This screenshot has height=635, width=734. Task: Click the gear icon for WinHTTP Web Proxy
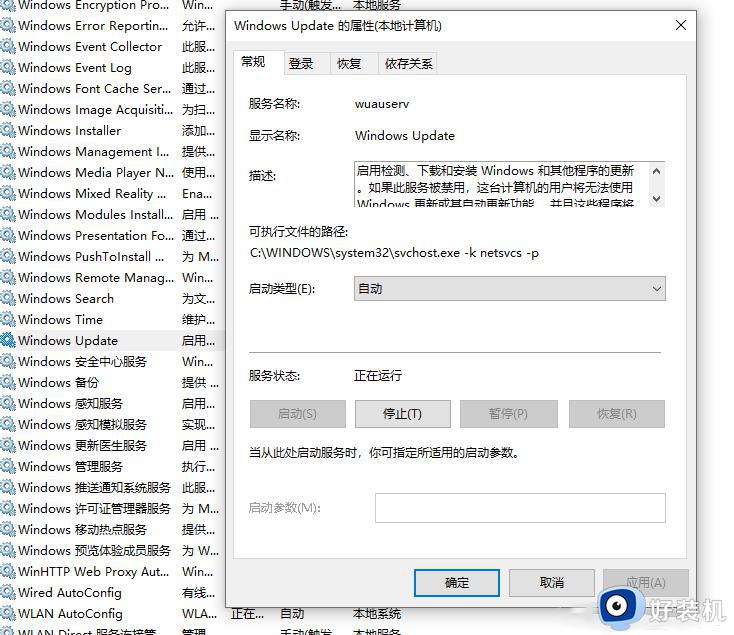8,571
